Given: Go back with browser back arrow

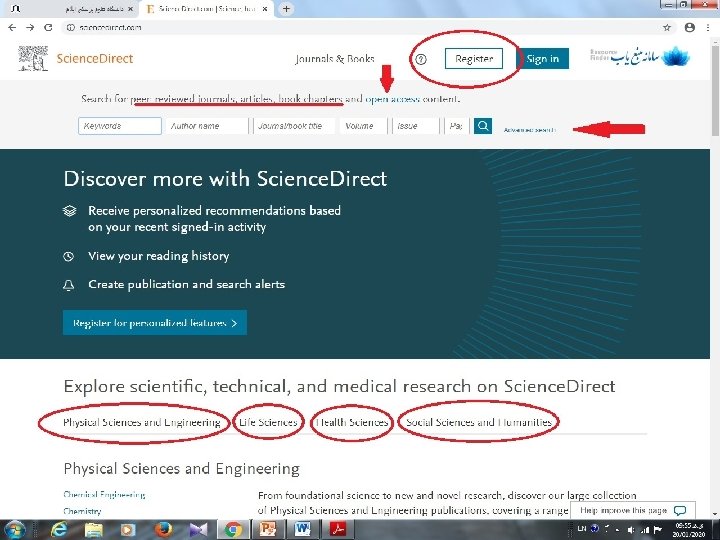Looking at the screenshot, I should click(12, 28).
